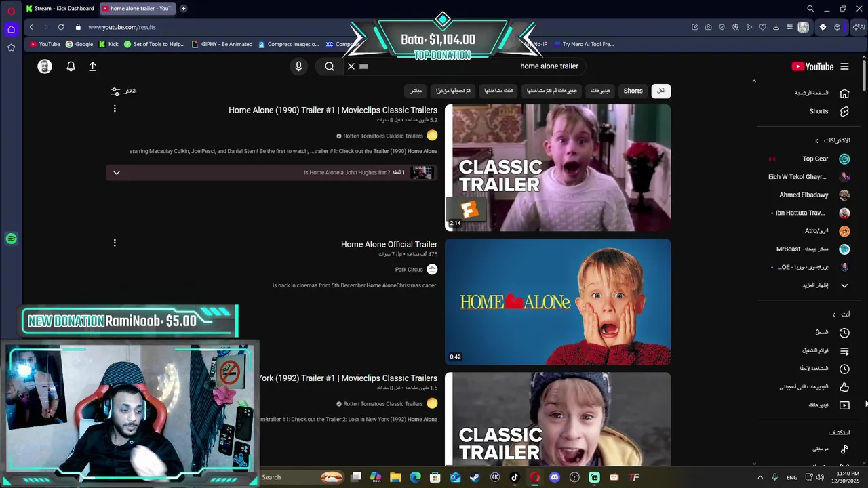Viewport: 868px width, 488px height.
Task: Open more options for Home Alone Official Trailer
Action: [115, 243]
